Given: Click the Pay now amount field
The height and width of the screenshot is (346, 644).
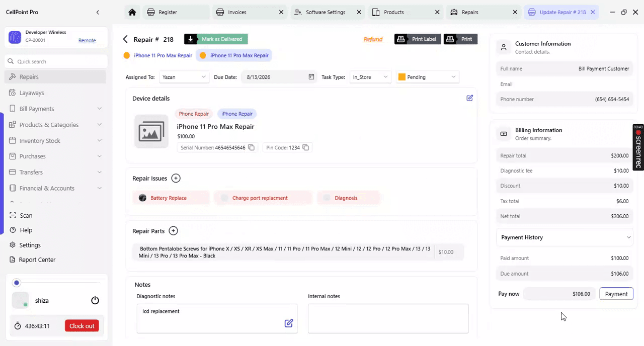Looking at the screenshot, I should [559, 294].
